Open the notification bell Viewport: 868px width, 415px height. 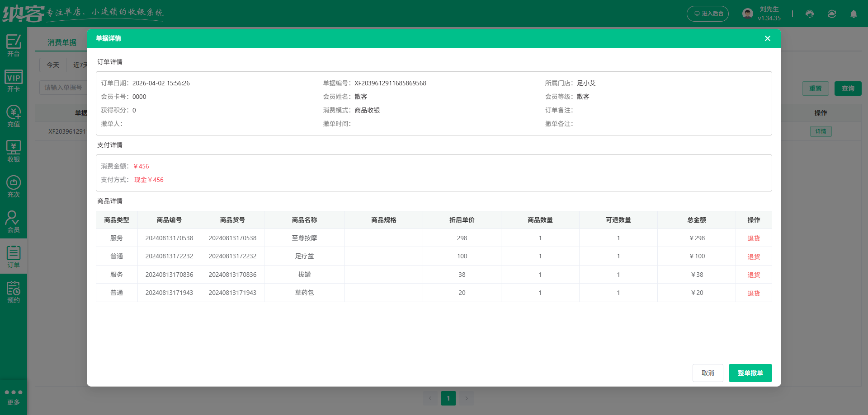tap(854, 14)
